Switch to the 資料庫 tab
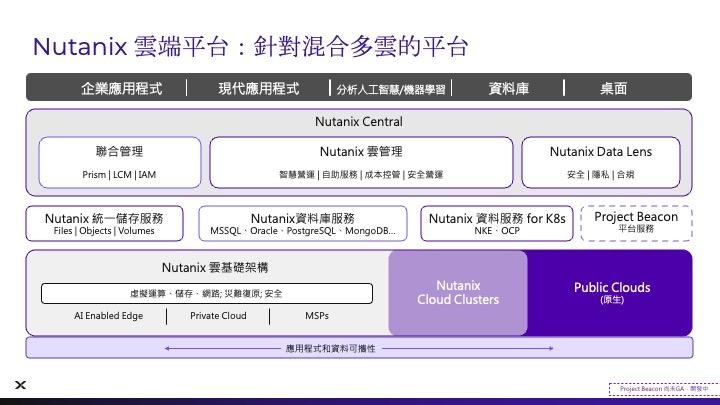Screen dimensions: 720x405 point(508,88)
